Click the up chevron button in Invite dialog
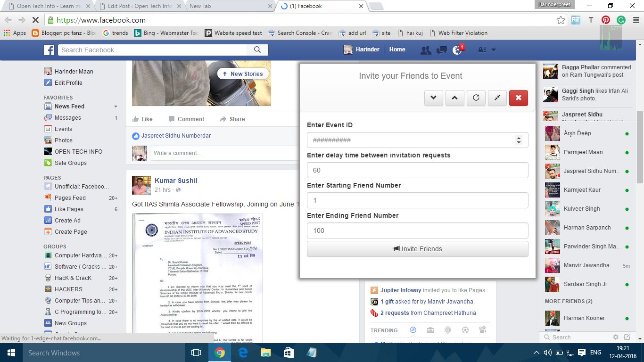644x362 pixels. [x=455, y=98]
